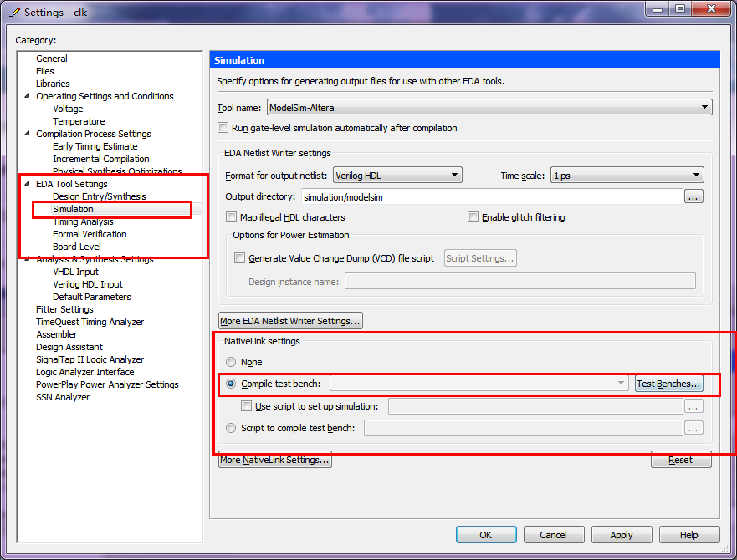Open Board-Level settings
The image size is (737, 560).
77,247
